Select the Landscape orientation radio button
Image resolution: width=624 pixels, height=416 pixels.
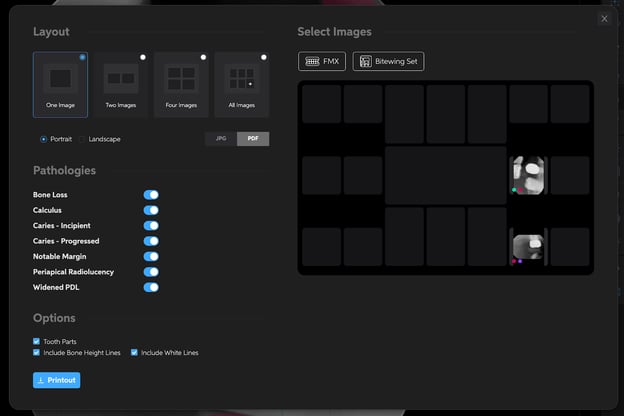83,139
